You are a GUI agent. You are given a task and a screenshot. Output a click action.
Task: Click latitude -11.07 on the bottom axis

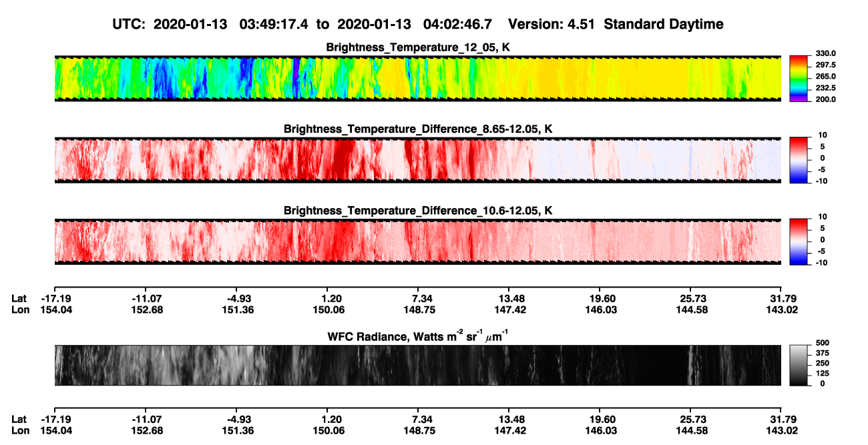click(146, 419)
